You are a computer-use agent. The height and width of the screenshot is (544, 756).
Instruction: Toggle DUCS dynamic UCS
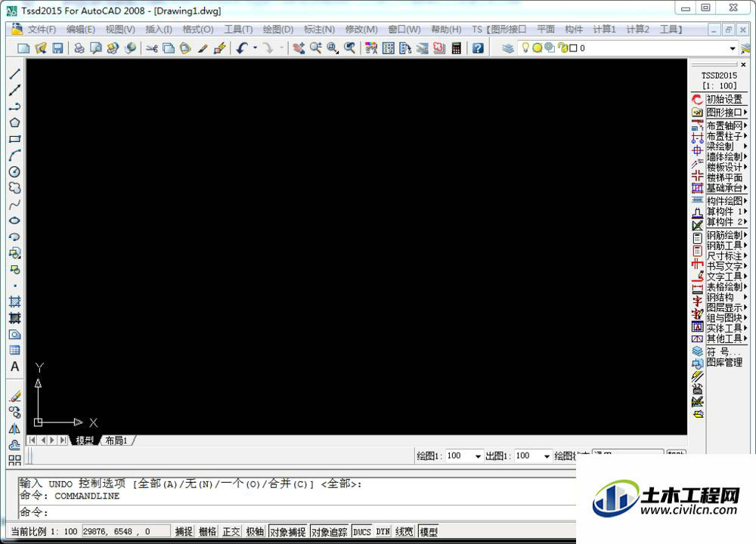coord(362,531)
